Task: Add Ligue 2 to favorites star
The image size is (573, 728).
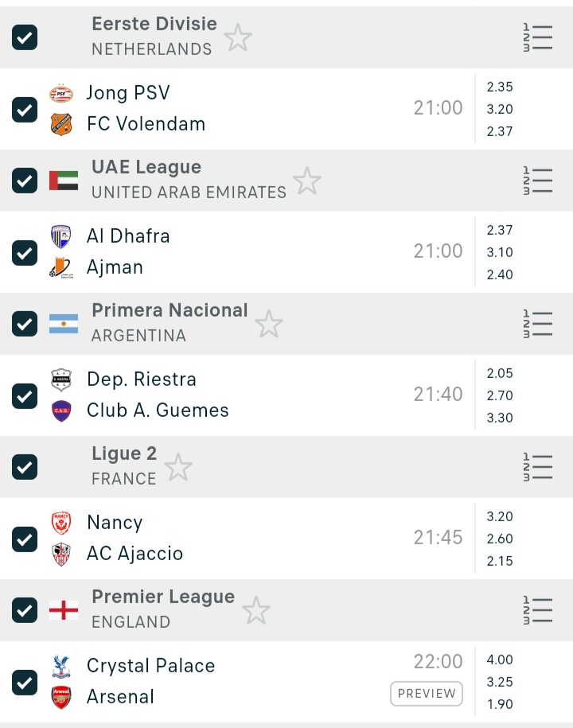Action: [x=177, y=467]
